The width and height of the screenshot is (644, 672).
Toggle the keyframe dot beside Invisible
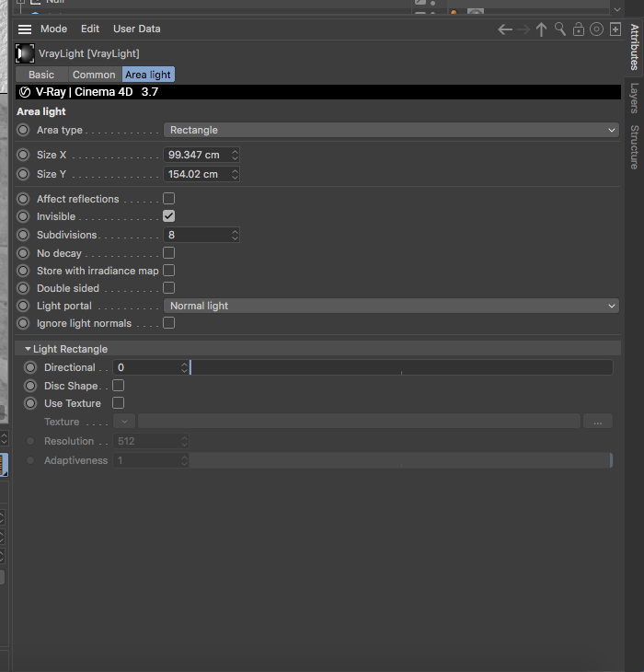23,216
